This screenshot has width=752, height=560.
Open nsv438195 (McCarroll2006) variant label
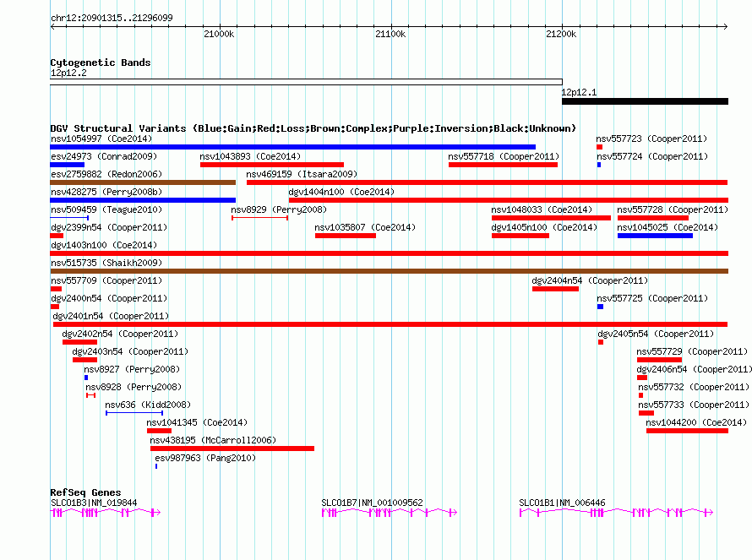click(213, 440)
